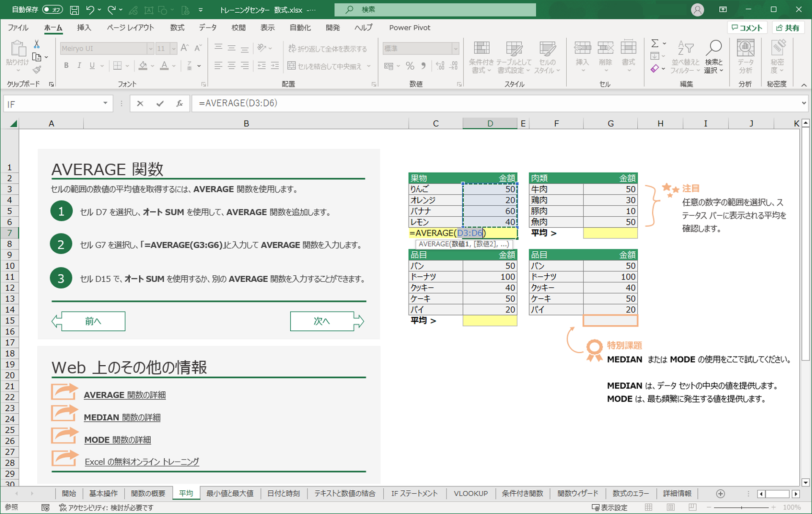The height and width of the screenshot is (514, 812).
Task: Toggle Underline formatting button
Action: (x=92, y=66)
